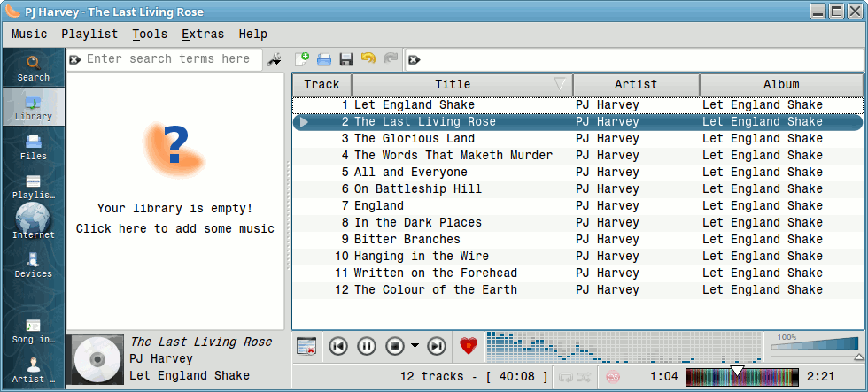Image resolution: width=868 pixels, height=392 pixels.
Task: Clear the playlist filter field with the X icon
Action: pyautogui.click(x=415, y=59)
